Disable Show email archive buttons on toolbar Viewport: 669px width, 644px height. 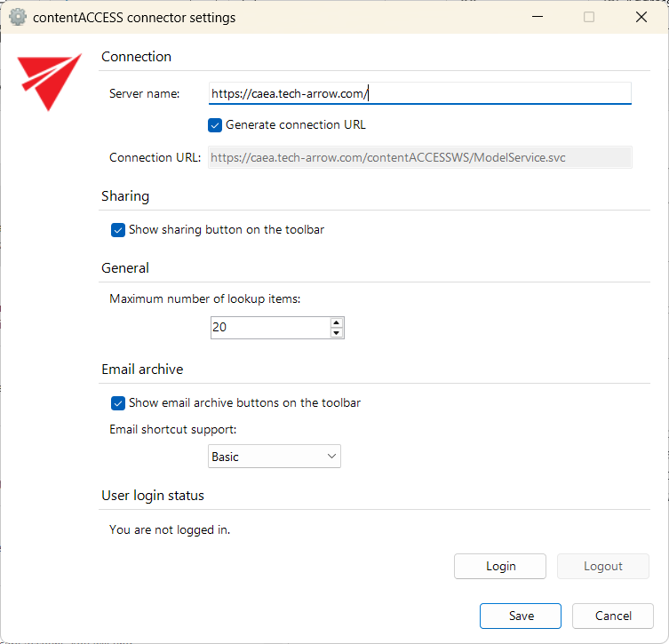[118, 403]
